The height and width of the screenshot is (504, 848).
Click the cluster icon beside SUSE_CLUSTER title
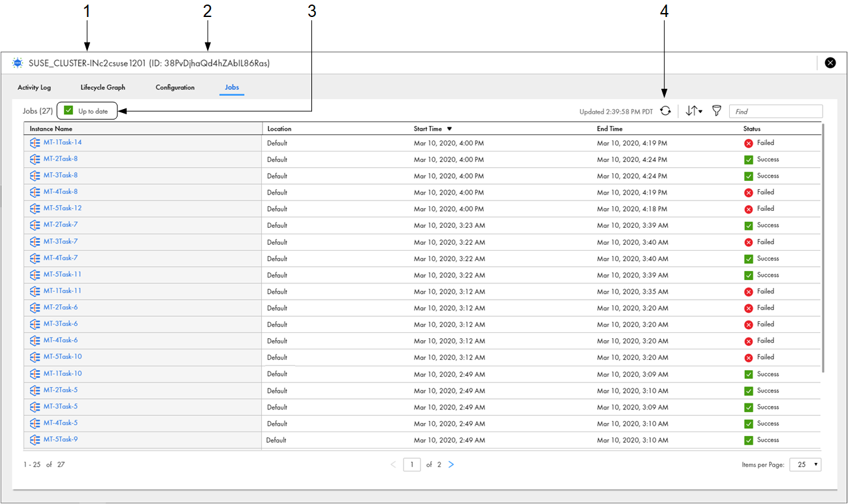click(18, 63)
